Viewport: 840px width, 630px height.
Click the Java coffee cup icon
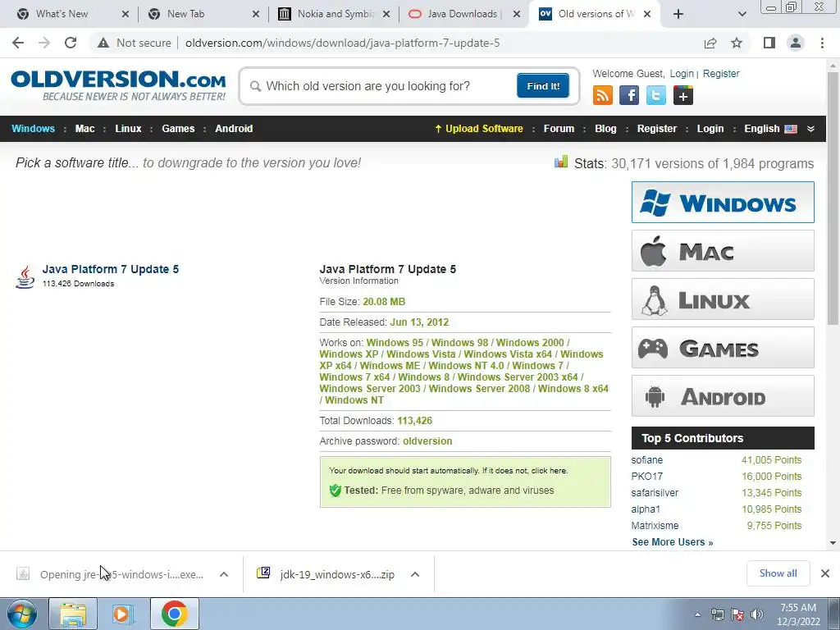coord(25,276)
